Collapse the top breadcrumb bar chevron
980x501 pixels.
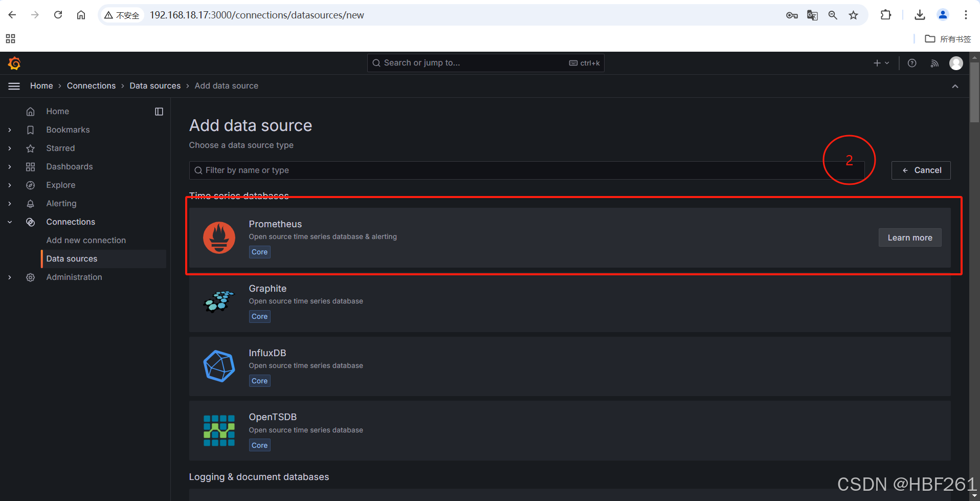pyautogui.click(x=955, y=86)
